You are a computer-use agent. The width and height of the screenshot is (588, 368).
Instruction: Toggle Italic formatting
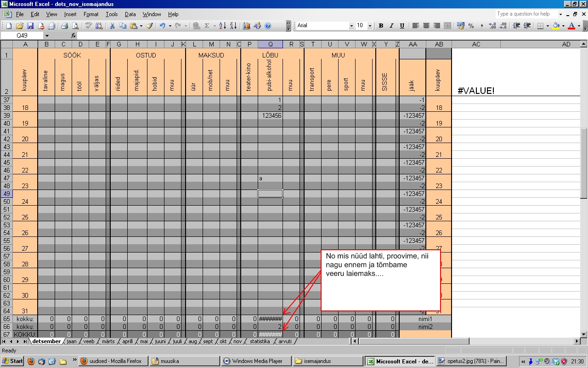(x=391, y=26)
